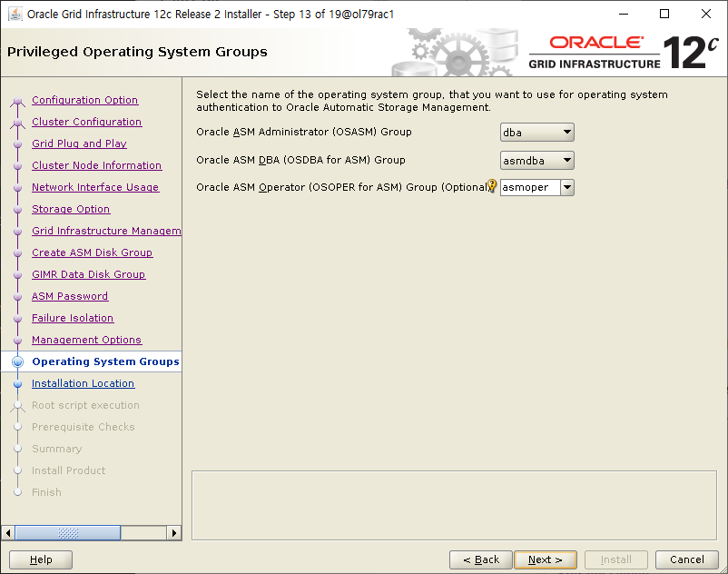Jump to the Storage Option step
The image size is (728, 574).
[71, 209]
